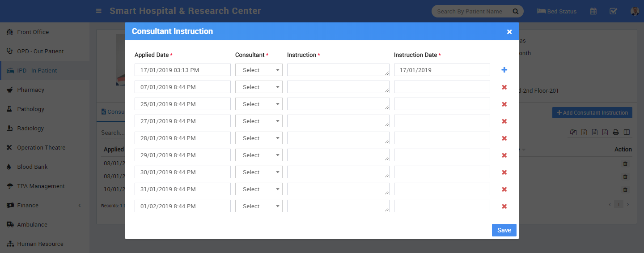Delete the 28/01/2019 row with red X
Image resolution: width=644 pixels, height=253 pixels.
click(x=504, y=138)
